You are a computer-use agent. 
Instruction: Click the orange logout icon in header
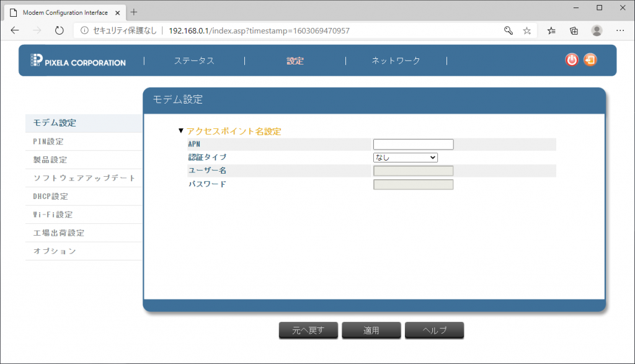click(590, 60)
